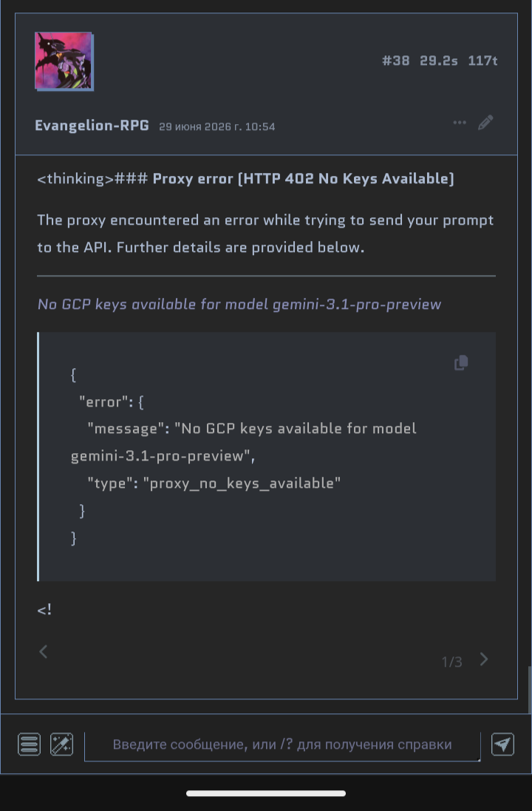Click the italic No GCP keys available text
This screenshot has height=811, width=532.
(239, 304)
